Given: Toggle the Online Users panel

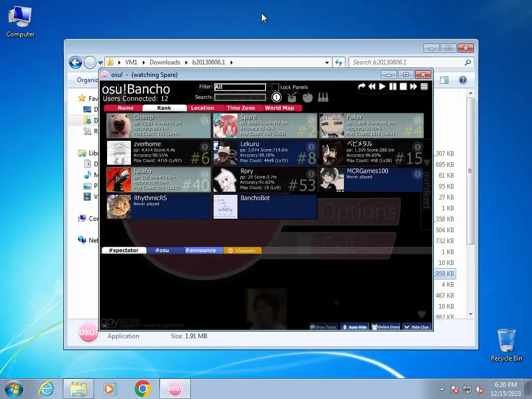Looking at the screenshot, I should click(x=386, y=327).
